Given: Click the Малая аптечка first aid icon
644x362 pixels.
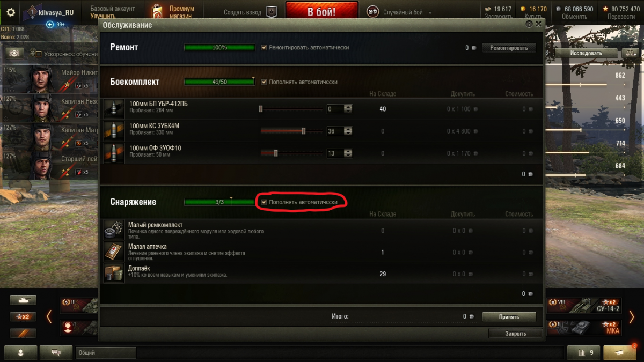Looking at the screenshot, I should 114,252.
